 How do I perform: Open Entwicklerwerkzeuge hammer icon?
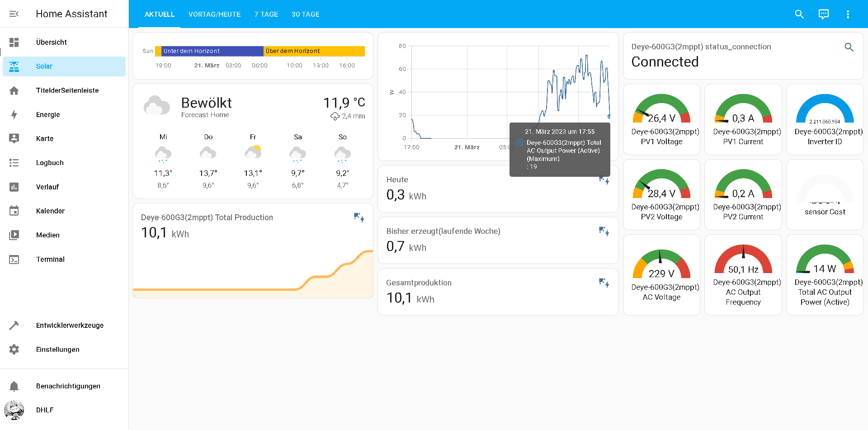pyautogui.click(x=14, y=325)
